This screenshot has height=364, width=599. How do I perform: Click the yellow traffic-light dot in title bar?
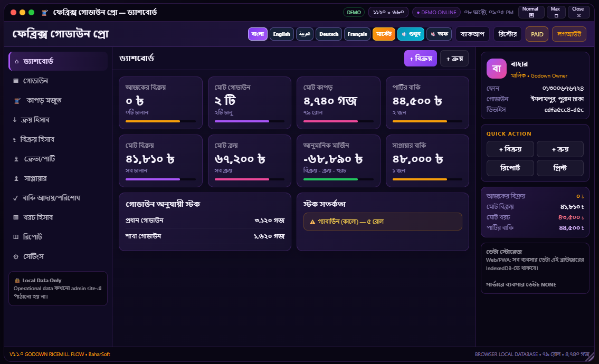click(x=22, y=13)
